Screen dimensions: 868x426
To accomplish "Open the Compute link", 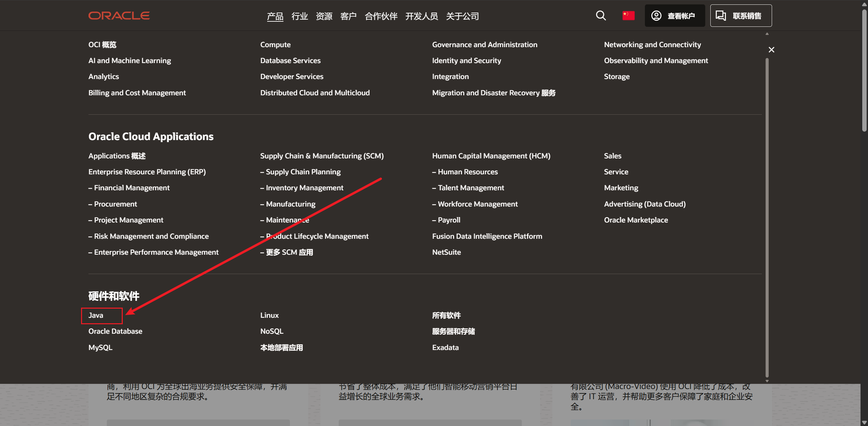I will (x=276, y=45).
